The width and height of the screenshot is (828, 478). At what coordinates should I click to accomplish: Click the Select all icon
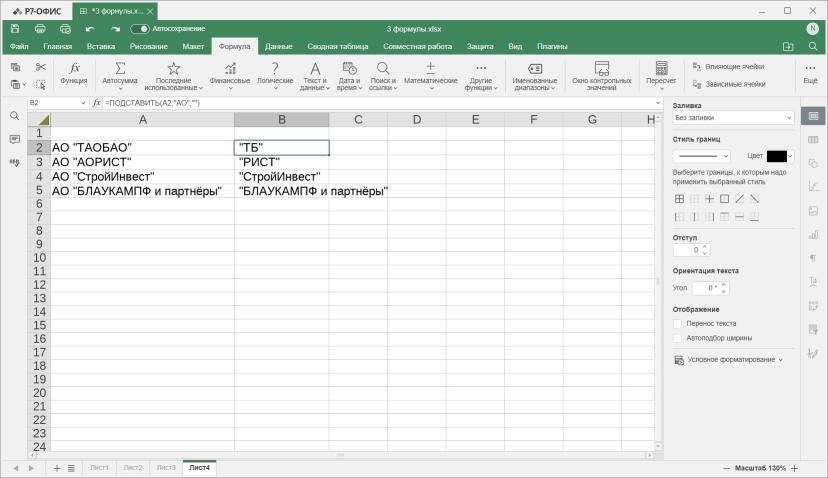point(41,85)
